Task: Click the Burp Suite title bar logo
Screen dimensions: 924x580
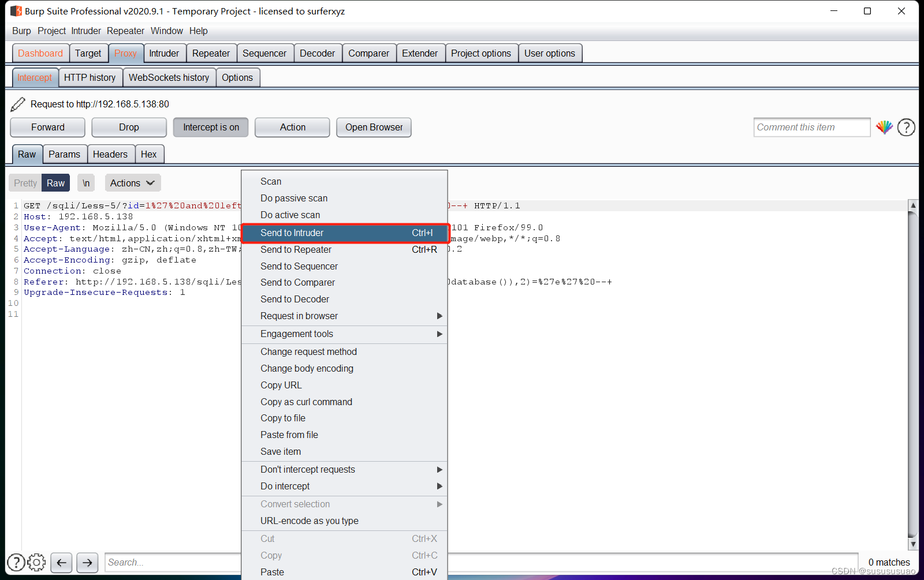Action: coord(16,11)
